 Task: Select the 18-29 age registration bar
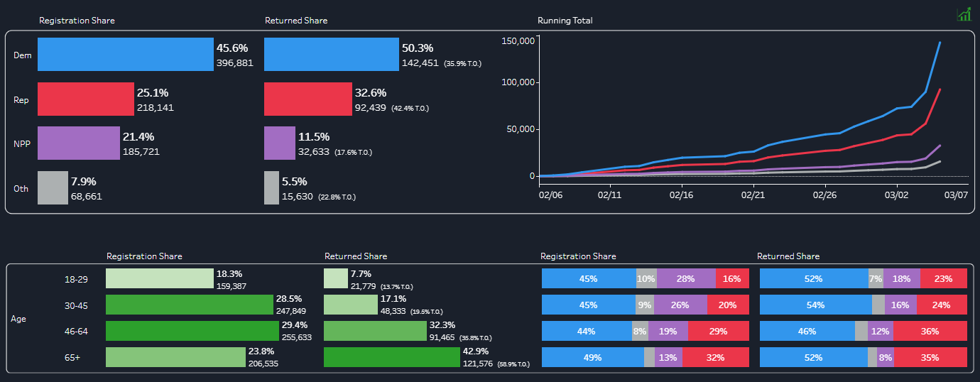pos(160,278)
